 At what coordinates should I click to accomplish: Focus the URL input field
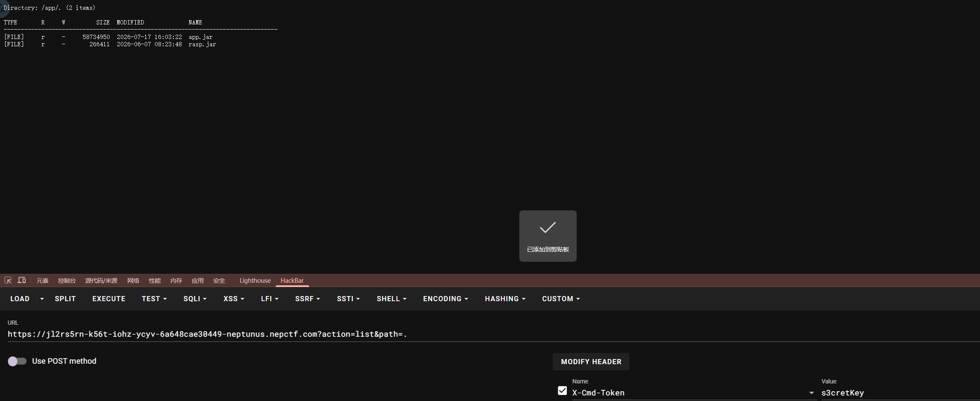click(x=494, y=334)
